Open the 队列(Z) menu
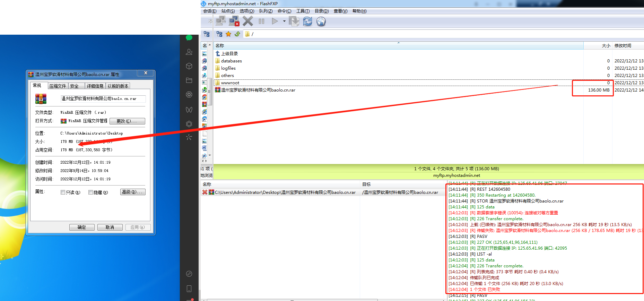 coord(266,11)
